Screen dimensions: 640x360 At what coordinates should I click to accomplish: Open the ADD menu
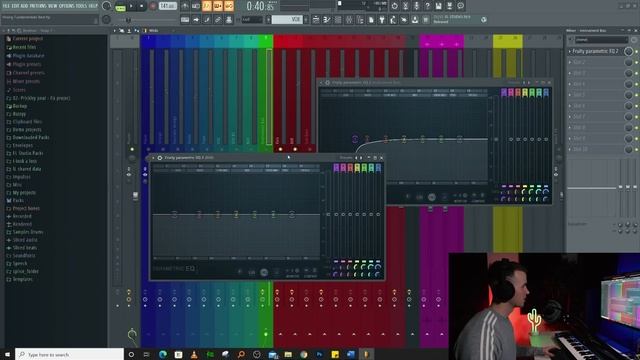(24, 6)
